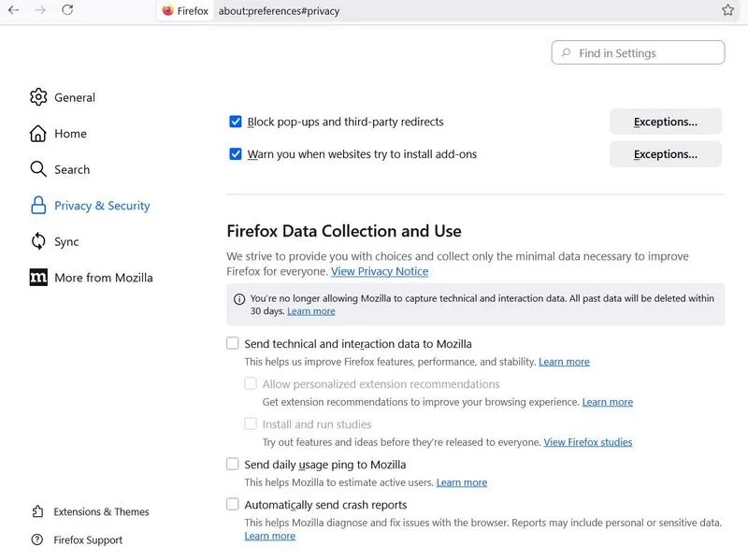This screenshot has width=748, height=560.
Task: Open Extensions & Themes page
Action: point(101,511)
